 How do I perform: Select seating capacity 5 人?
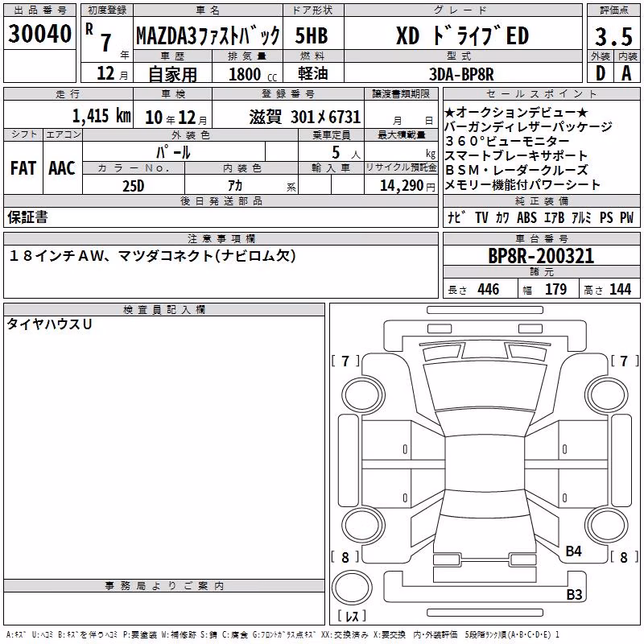click(x=346, y=153)
